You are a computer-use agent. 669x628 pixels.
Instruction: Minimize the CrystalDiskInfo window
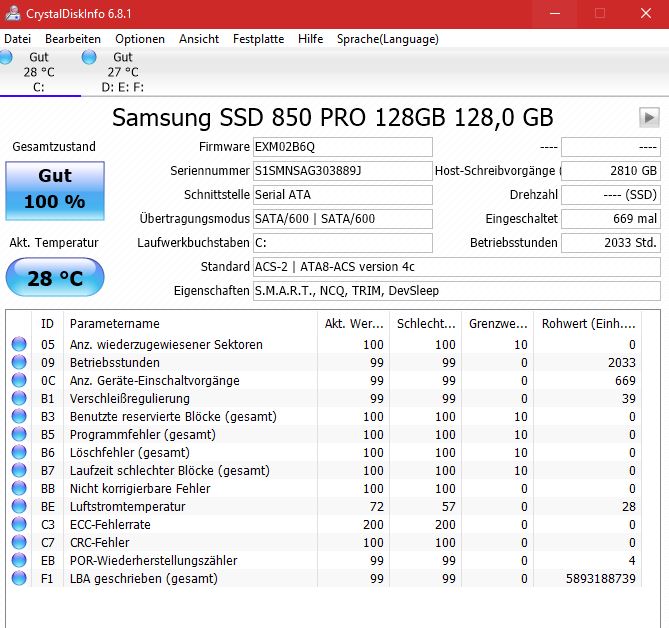point(555,14)
